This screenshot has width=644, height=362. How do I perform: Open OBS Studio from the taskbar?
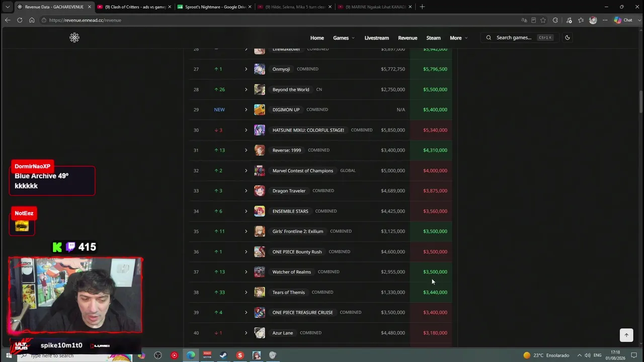158,355
